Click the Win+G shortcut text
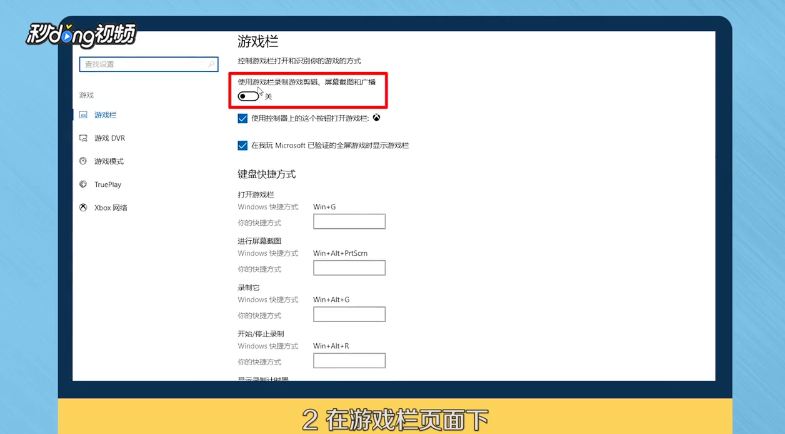 click(x=324, y=207)
